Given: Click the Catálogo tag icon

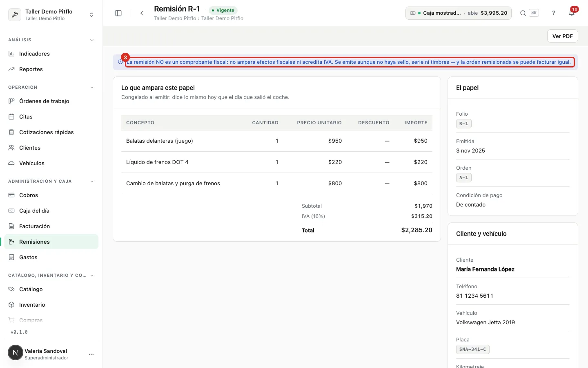Looking at the screenshot, I should click(x=11, y=289).
